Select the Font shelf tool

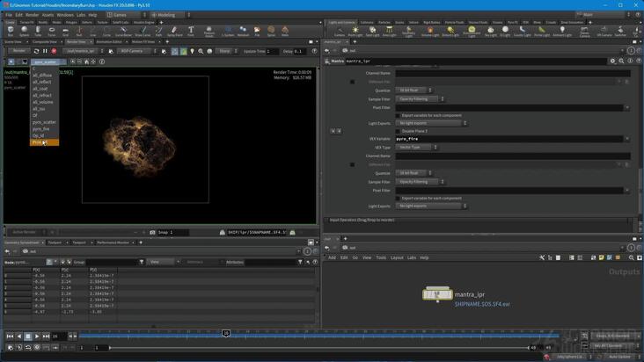[191, 31]
